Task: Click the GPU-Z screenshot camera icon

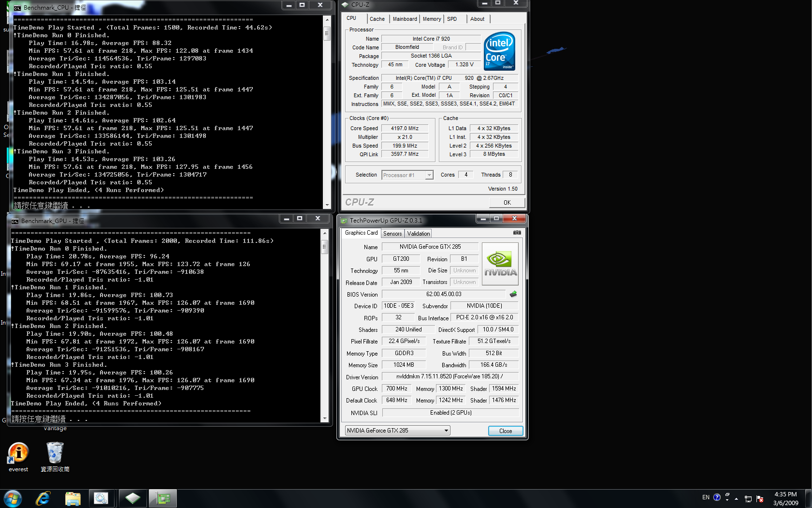Action: tap(517, 233)
